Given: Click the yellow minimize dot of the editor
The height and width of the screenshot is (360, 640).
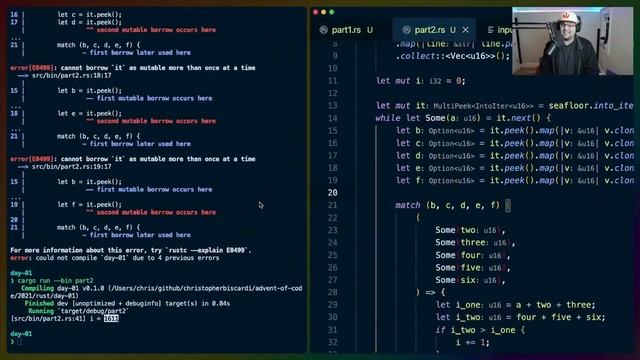Looking at the screenshot, I should 324,12.
